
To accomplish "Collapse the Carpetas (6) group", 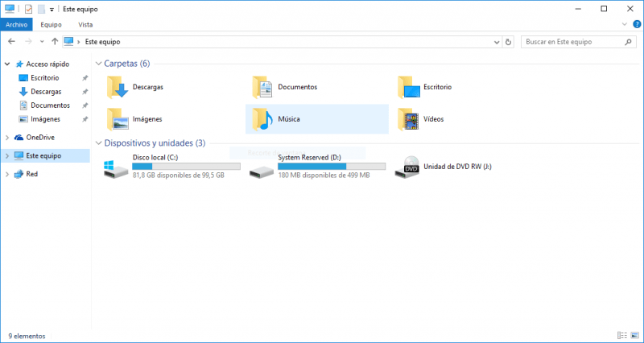I will (x=98, y=64).
